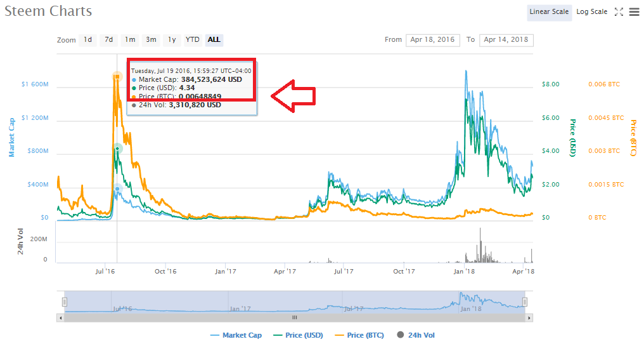
Task: Set zoom to 1y
Action: point(172,40)
